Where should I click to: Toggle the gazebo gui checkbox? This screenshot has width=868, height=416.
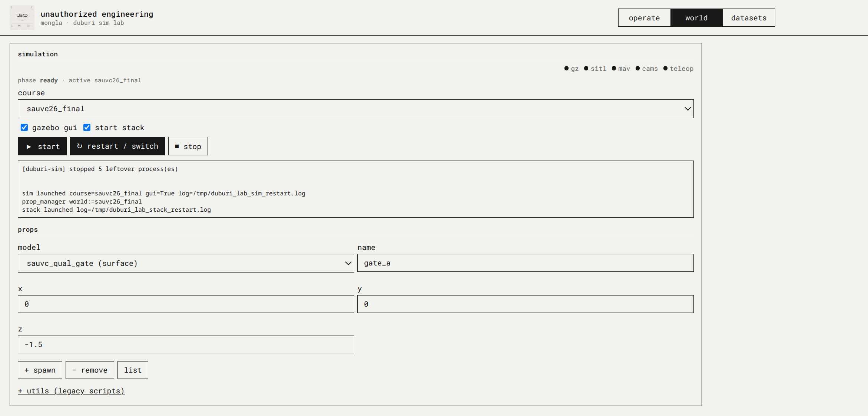coord(24,128)
